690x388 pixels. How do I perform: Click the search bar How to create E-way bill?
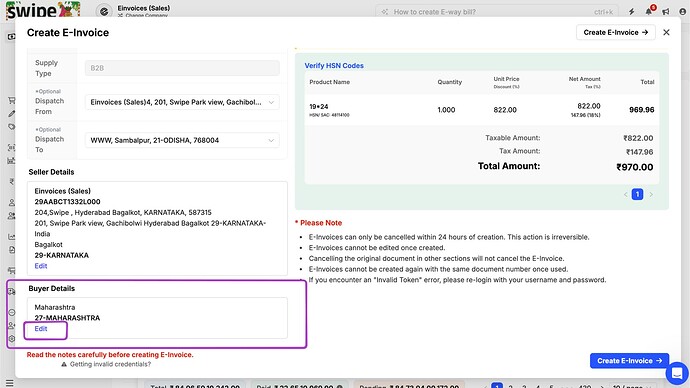pyautogui.click(x=497, y=11)
